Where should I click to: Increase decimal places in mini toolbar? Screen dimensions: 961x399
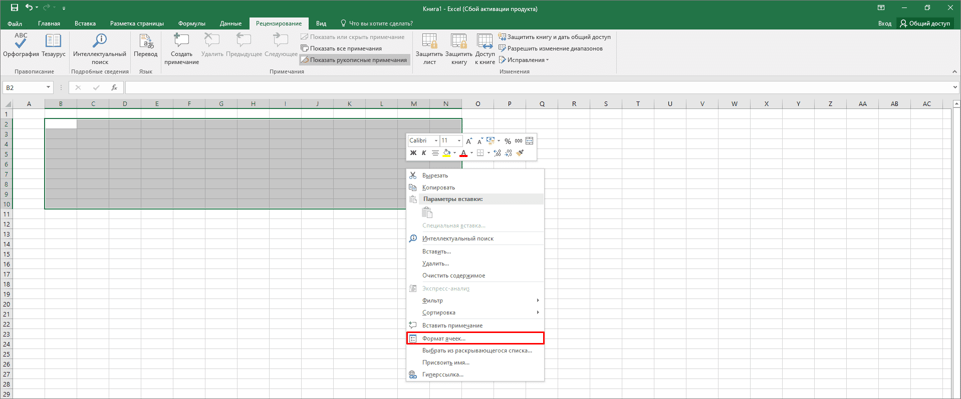(x=498, y=153)
